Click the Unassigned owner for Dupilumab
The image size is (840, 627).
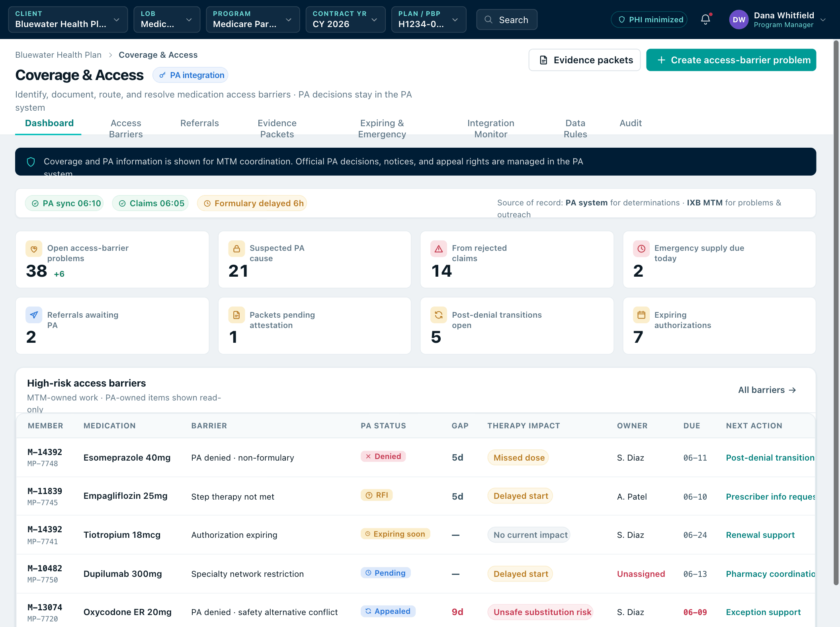[x=641, y=574]
